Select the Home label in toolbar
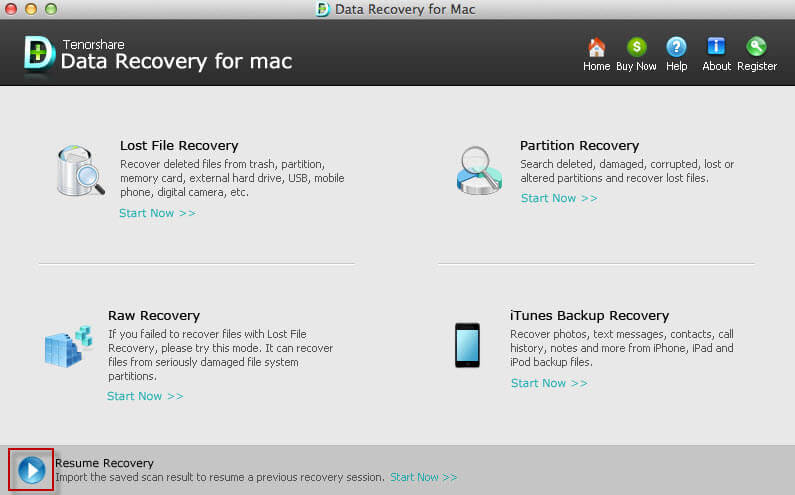795x495 pixels. [596, 66]
